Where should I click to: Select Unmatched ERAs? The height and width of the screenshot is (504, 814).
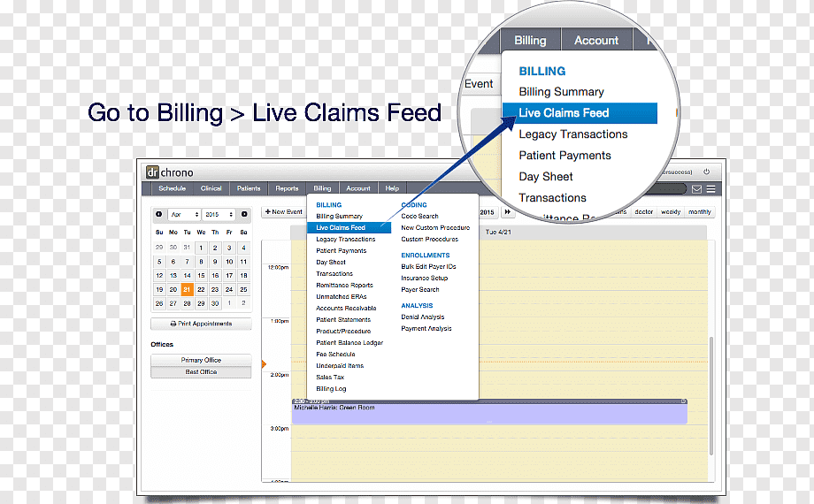pyautogui.click(x=341, y=296)
